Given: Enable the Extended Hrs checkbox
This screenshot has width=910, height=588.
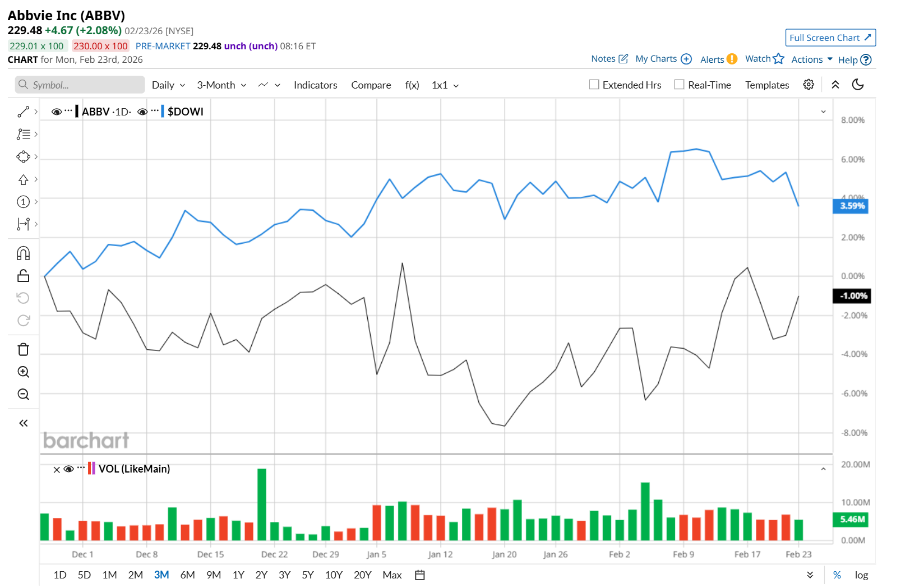Looking at the screenshot, I should (594, 85).
